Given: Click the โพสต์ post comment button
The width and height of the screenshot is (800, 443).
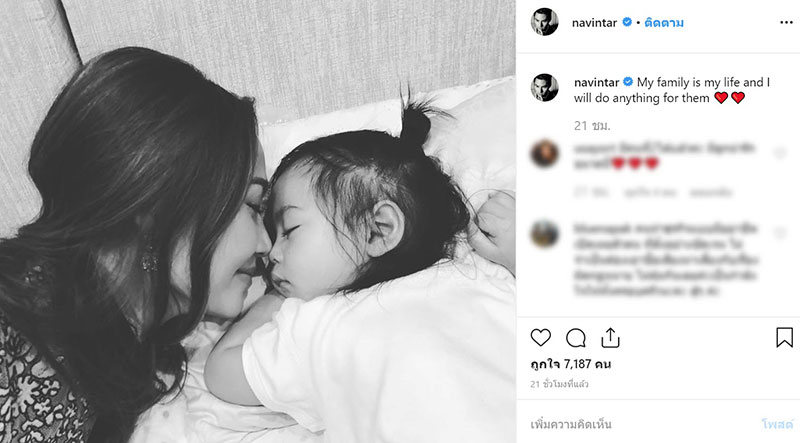Looking at the screenshot, I should point(778,424).
